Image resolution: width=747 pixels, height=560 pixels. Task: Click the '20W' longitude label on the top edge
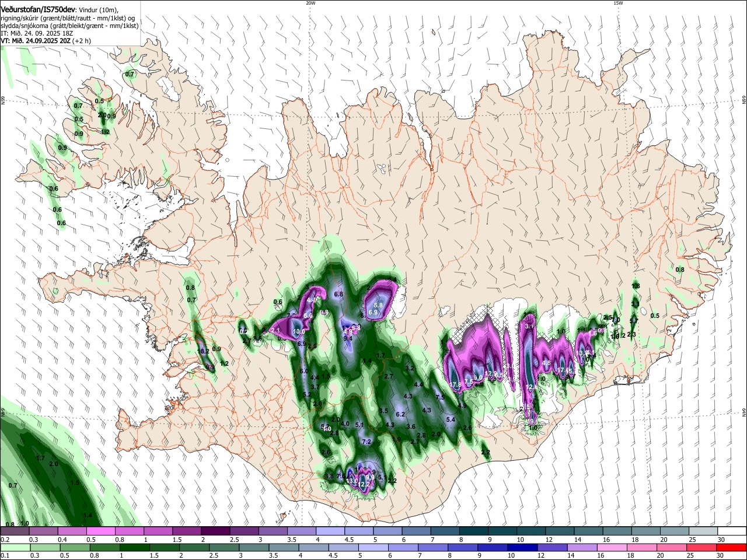(x=310, y=3)
